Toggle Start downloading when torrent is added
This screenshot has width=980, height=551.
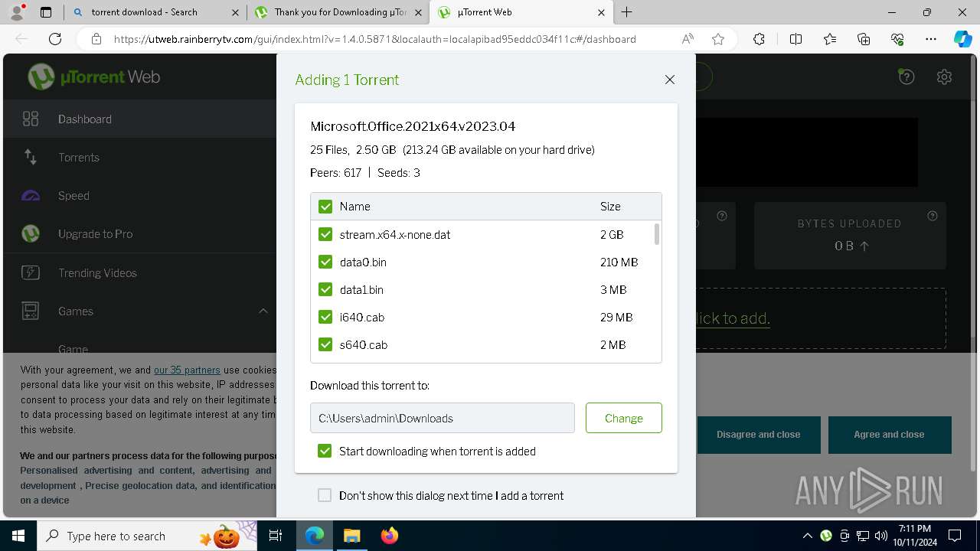pyautogui.click(x=325, y=451)
